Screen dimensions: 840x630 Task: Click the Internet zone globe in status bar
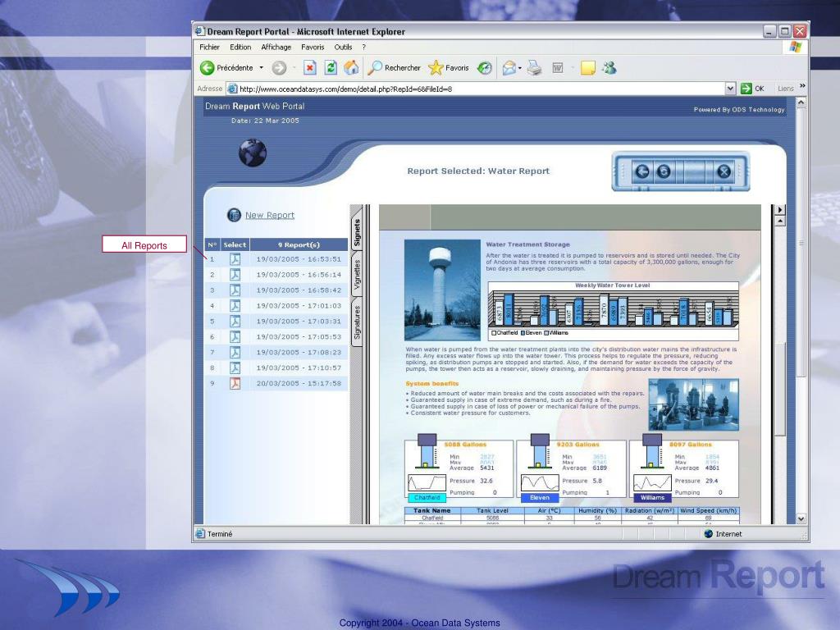point(708,533)
